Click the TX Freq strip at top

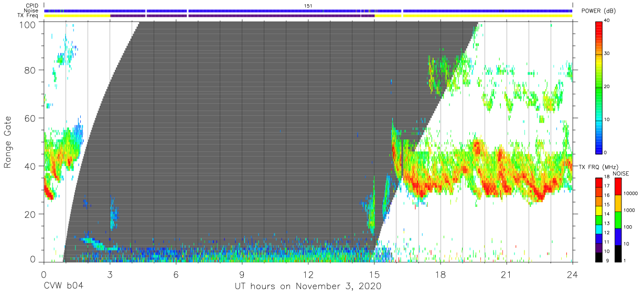click(x=308, y=16)
